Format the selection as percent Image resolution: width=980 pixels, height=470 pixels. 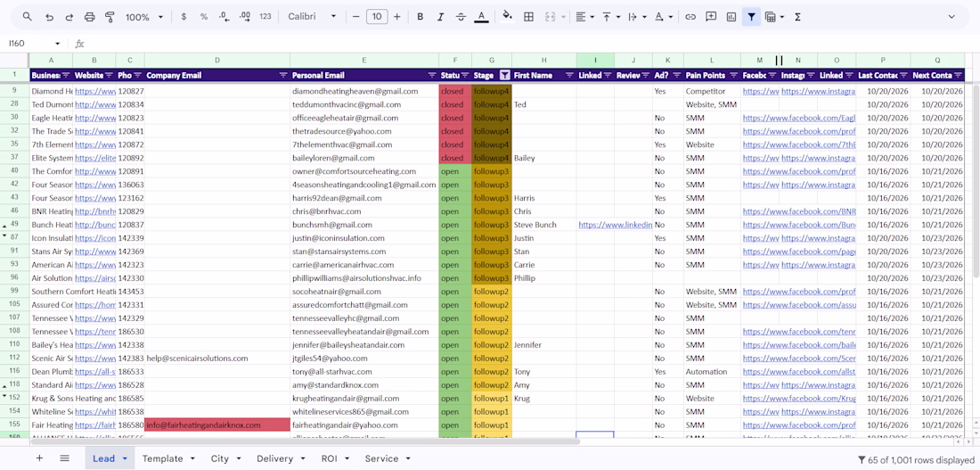click(x=204, y=17)
